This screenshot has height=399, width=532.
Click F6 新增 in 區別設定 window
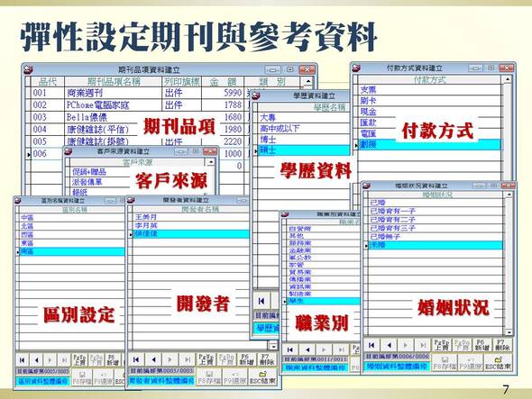coord(113,359)
